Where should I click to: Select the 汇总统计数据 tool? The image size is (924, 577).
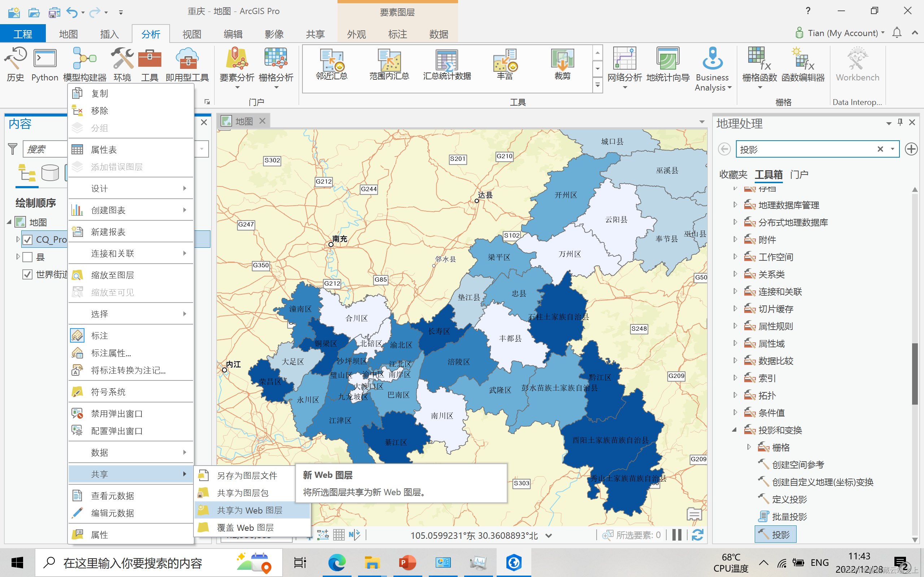click(x=446, y=67)
